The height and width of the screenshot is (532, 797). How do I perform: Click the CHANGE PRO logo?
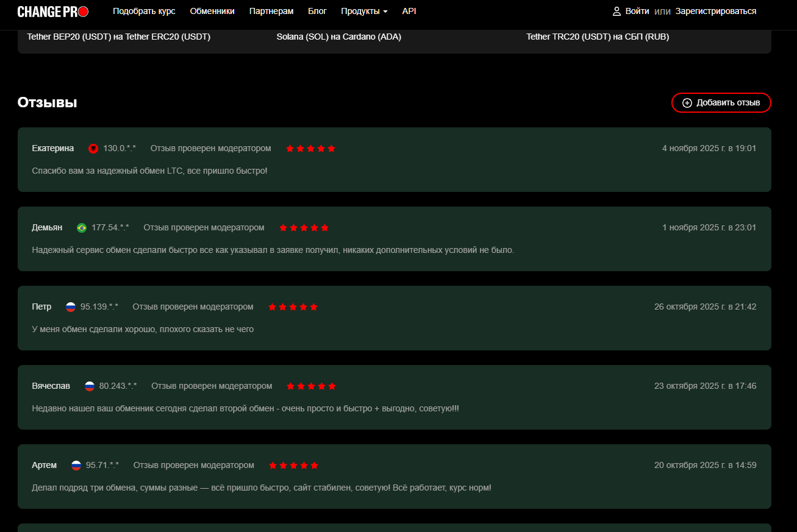(52, 10)
